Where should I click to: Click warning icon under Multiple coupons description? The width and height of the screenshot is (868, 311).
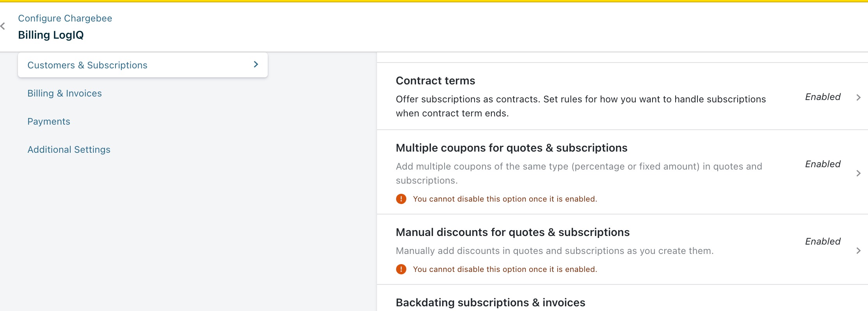(x=401, y=199)
